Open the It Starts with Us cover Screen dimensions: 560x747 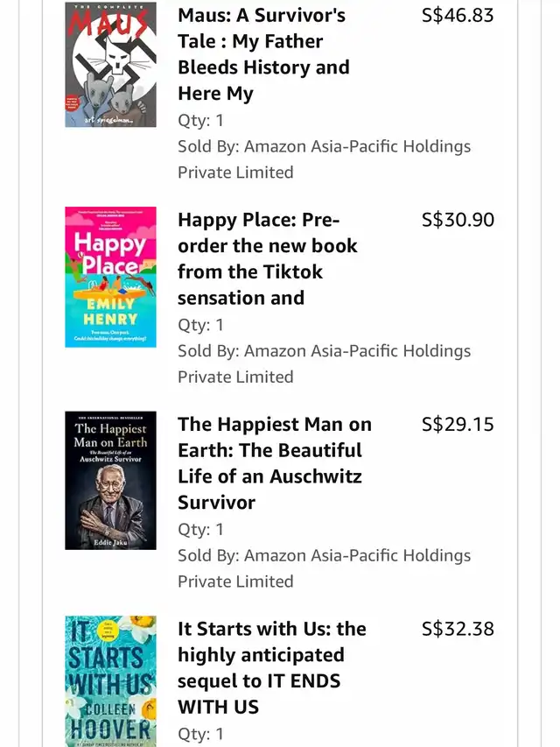pyautogui.click(x=110, y=681)
